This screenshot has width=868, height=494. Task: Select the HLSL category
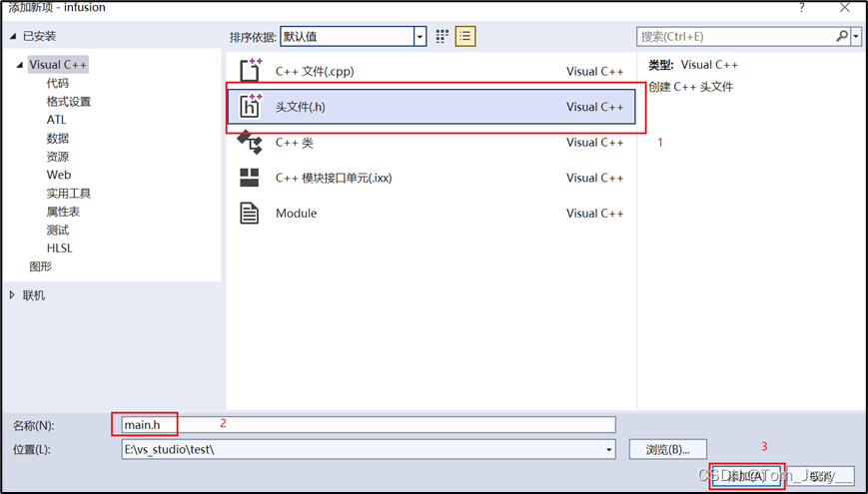pyautogui.click(x=59, y=248)
